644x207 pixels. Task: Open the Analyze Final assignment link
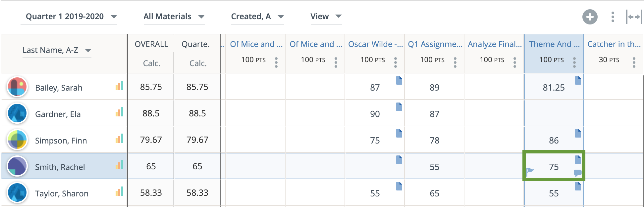click(x=494, y=44)
